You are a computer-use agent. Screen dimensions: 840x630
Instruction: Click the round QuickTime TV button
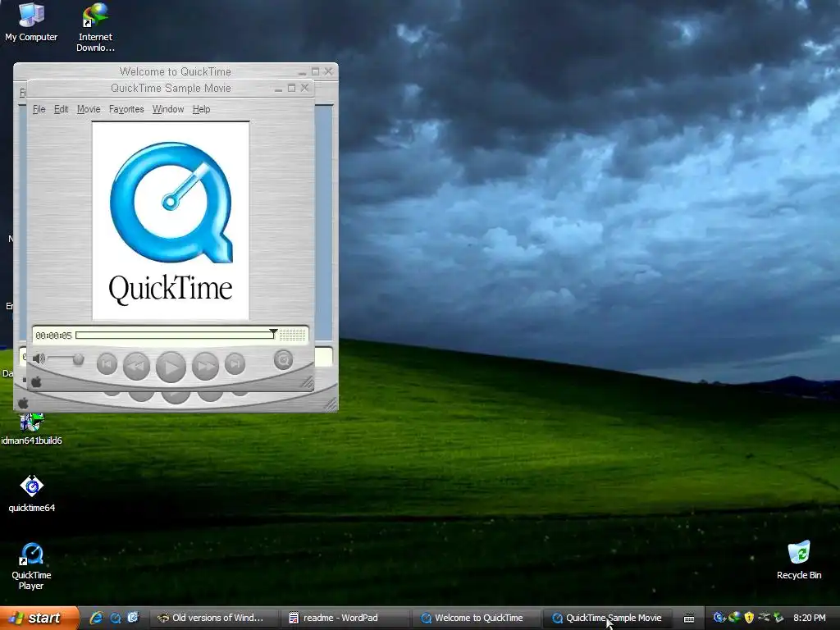click(283, 360)
